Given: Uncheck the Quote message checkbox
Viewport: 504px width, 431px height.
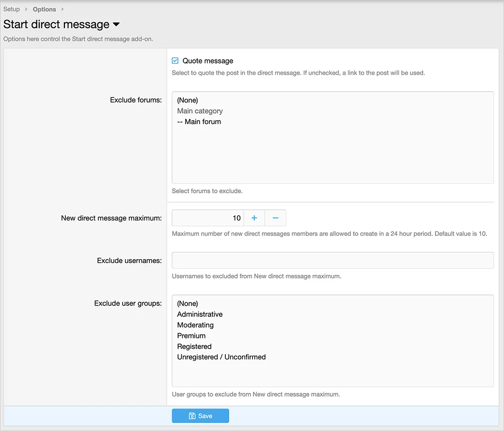Looking at the screenshot, I should click(175, 61).
